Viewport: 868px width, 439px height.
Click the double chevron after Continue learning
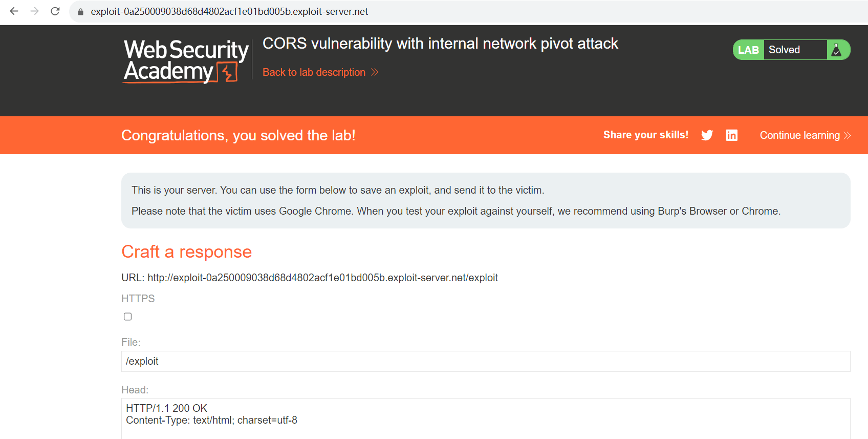(847, 135)
